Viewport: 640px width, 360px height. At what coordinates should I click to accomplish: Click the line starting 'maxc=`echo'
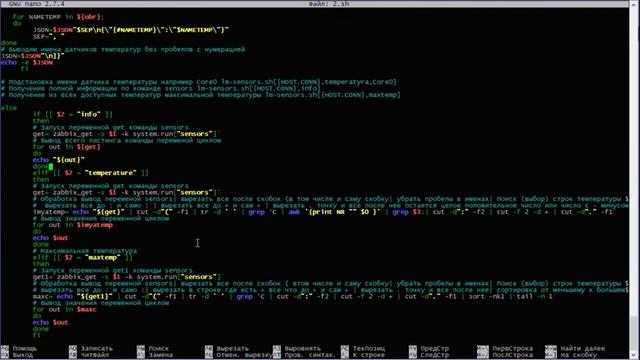(293, 296)
